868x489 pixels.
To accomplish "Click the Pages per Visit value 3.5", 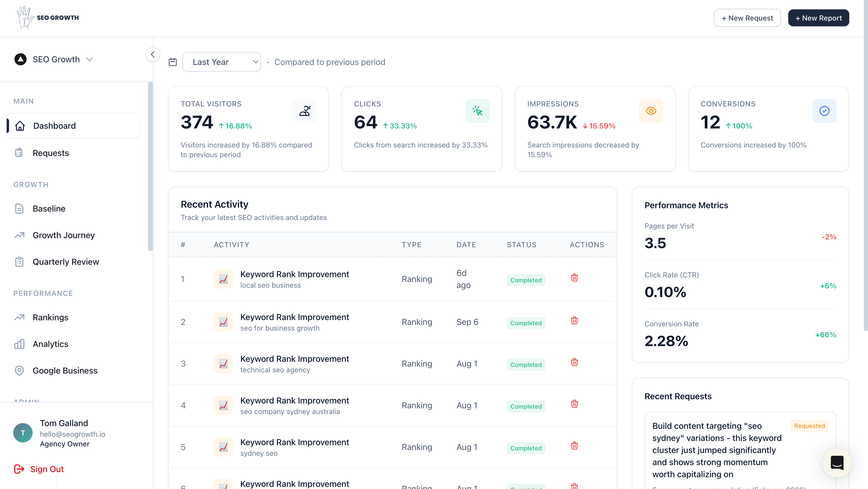I will coord(655,243).
